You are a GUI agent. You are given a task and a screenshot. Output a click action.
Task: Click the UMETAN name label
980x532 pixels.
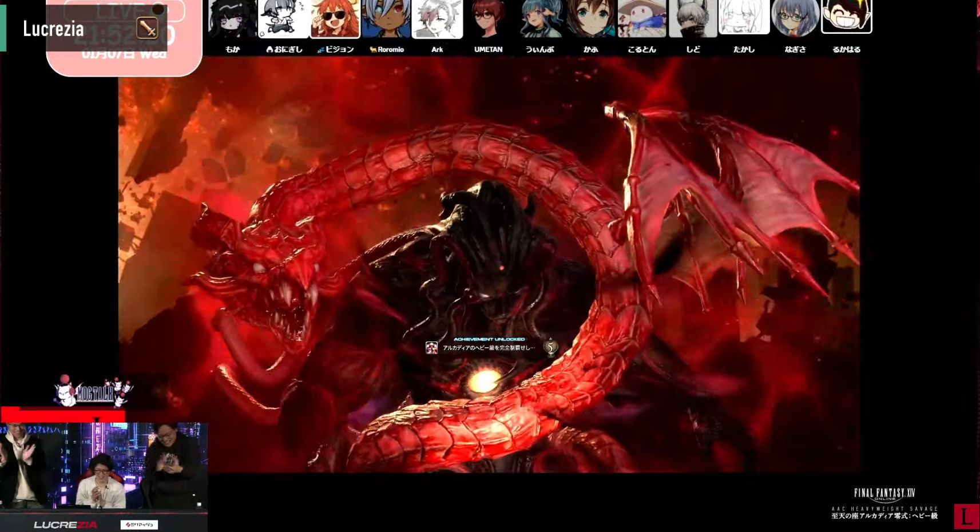pos(489,49)
